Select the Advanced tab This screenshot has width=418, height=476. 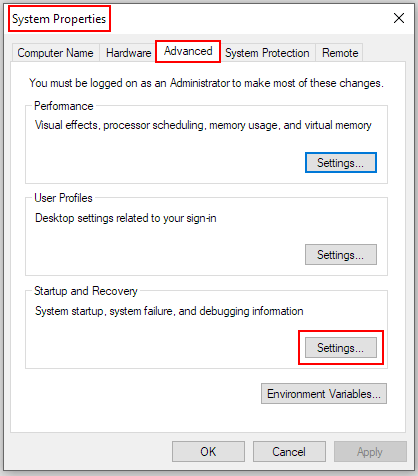point(188,51)
